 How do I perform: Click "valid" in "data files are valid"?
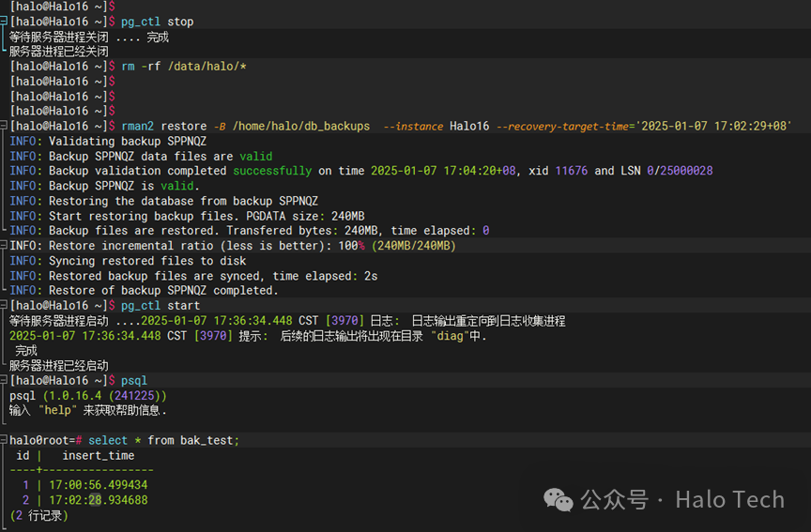tap(256, 156)
